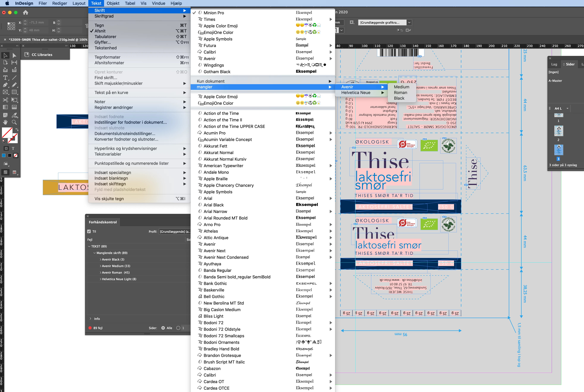The height and width of the screenshot is (392, 584).
Task: Uncheck the Til preflight checkbox
Action: [x=89, y=232]
